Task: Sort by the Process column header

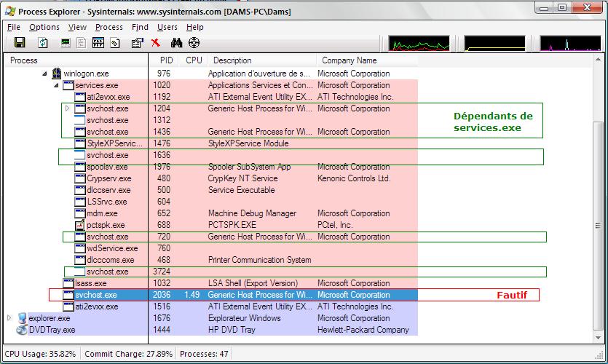Action: pos(76,60)
